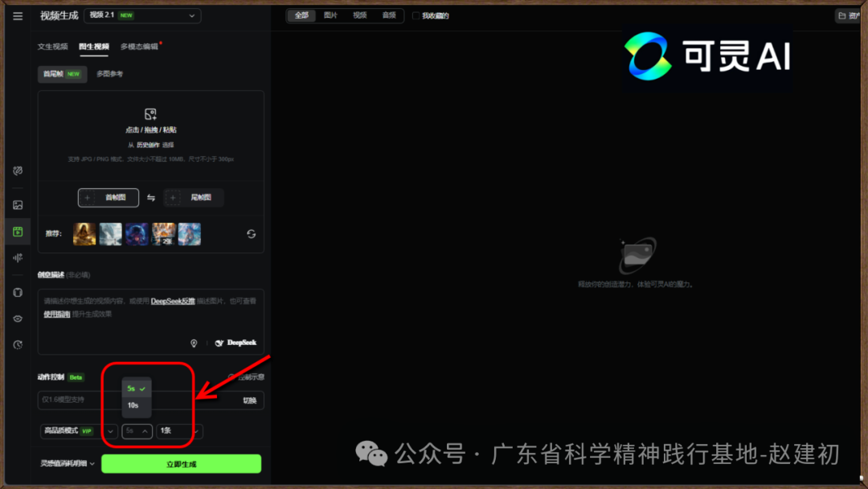This screenshot has width=868, height=489.
Task: Click the green 立即生成 button
Action: click(x=181, y=464)
